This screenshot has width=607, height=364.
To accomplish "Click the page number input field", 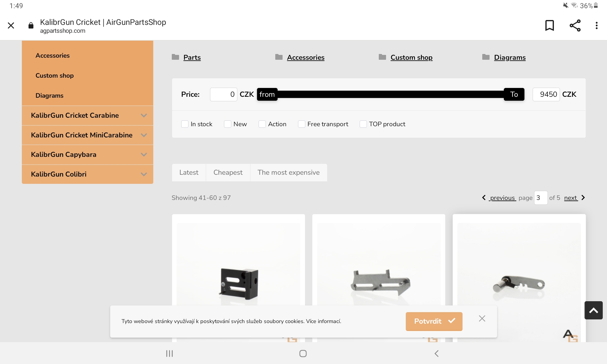I will pos(541,198).
